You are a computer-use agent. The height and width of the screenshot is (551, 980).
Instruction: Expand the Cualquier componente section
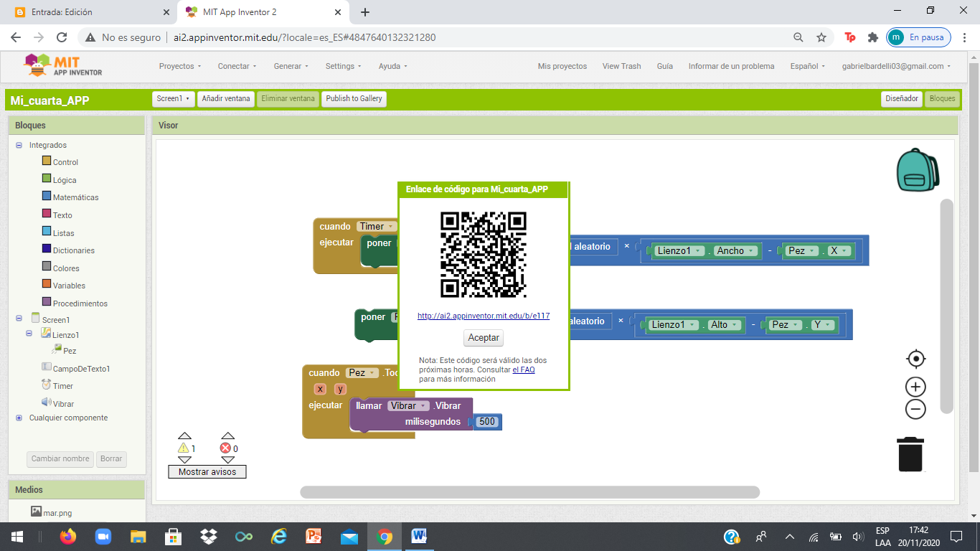(19, 418)
